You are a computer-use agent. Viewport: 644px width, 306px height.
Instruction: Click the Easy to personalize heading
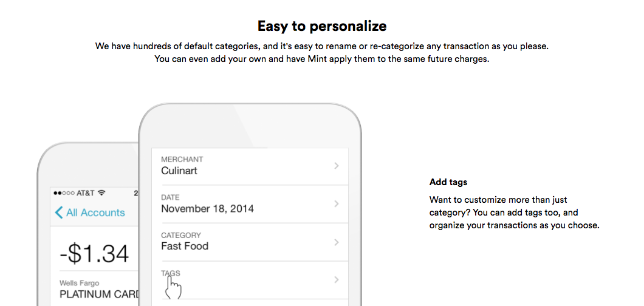[322, 26]
